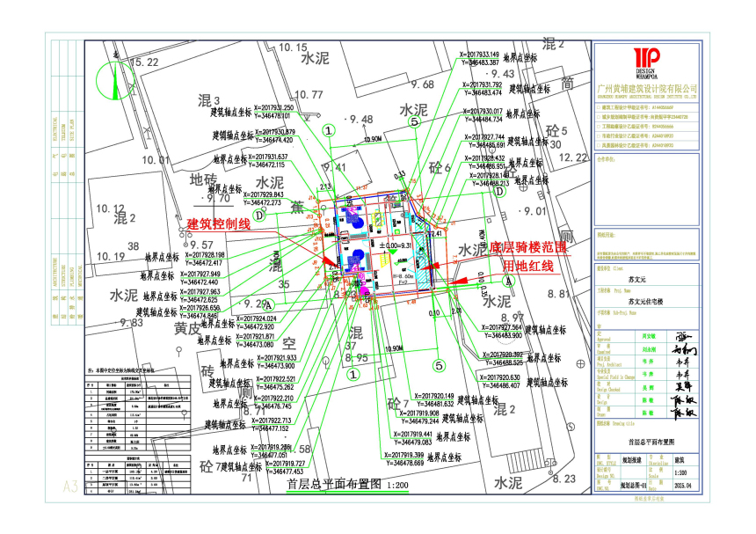Click coordinate X=2017919.727
Image resolution: width=756 pixels, height=534 pixels.
(285, 464)
